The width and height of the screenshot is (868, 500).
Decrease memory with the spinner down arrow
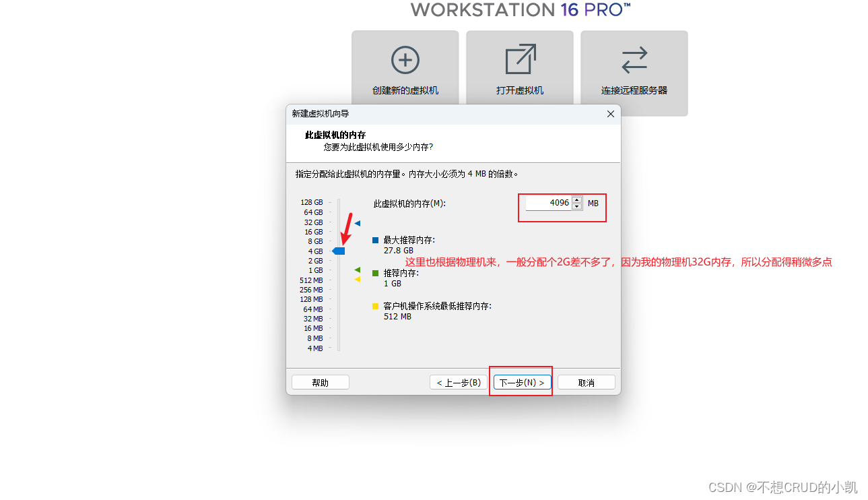click(576, 206)
